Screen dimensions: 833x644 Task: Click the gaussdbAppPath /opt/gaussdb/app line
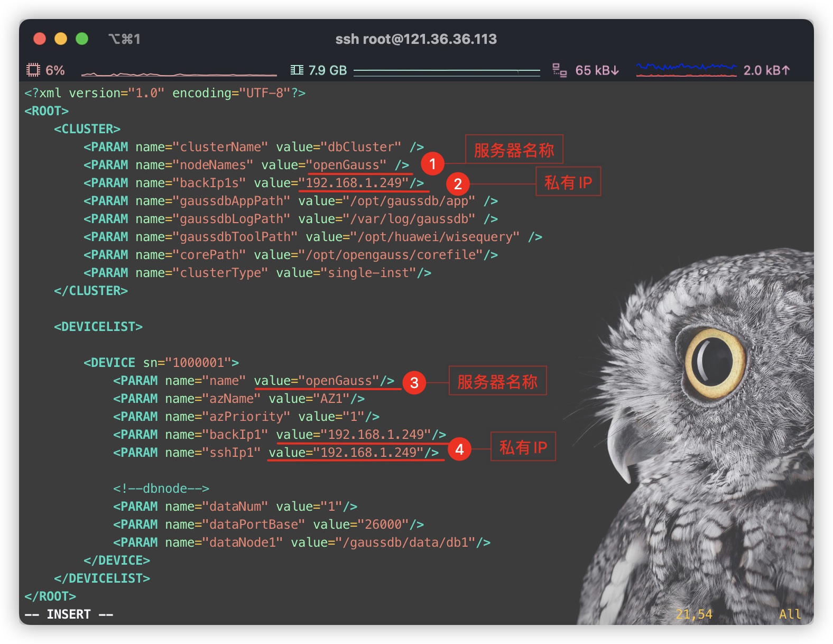tap(291, 201)
